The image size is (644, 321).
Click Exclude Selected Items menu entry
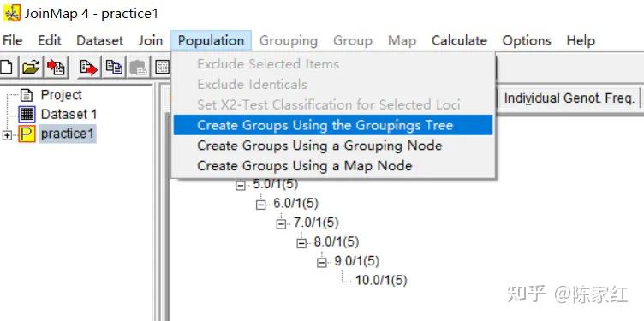(x=333, y=64)
